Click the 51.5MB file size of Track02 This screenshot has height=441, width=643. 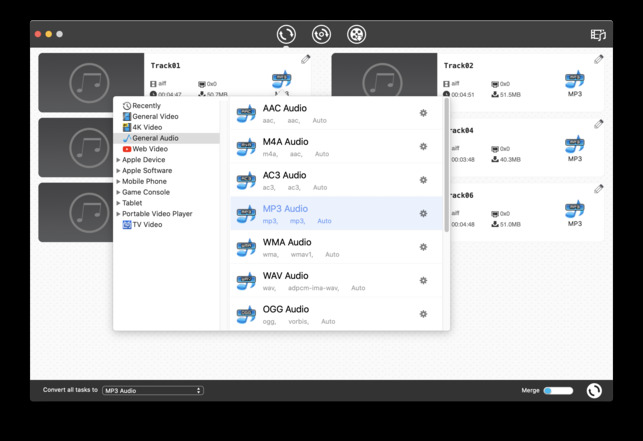510,95
